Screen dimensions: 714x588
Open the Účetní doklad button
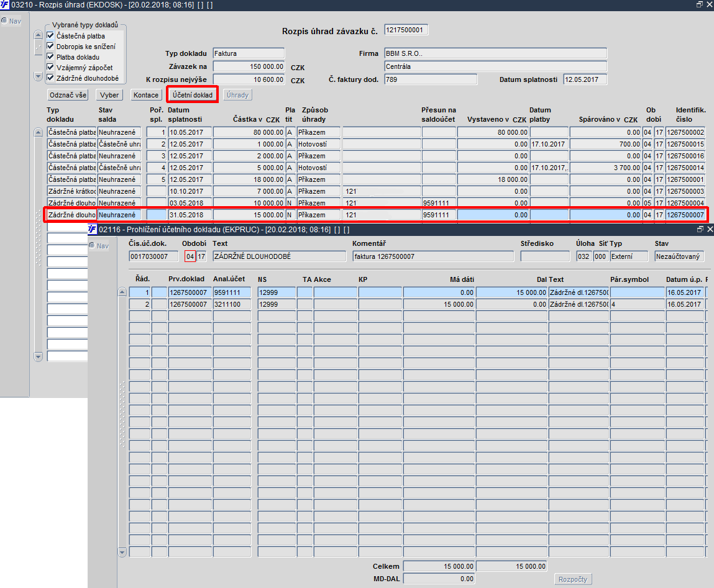192,94
